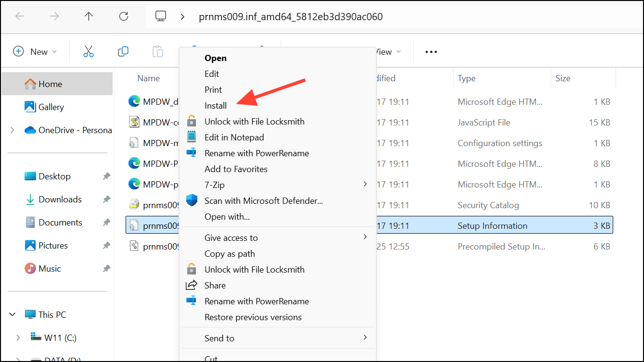Click the folder path in address bar
644x362 pixels.
tap(291, 17)
